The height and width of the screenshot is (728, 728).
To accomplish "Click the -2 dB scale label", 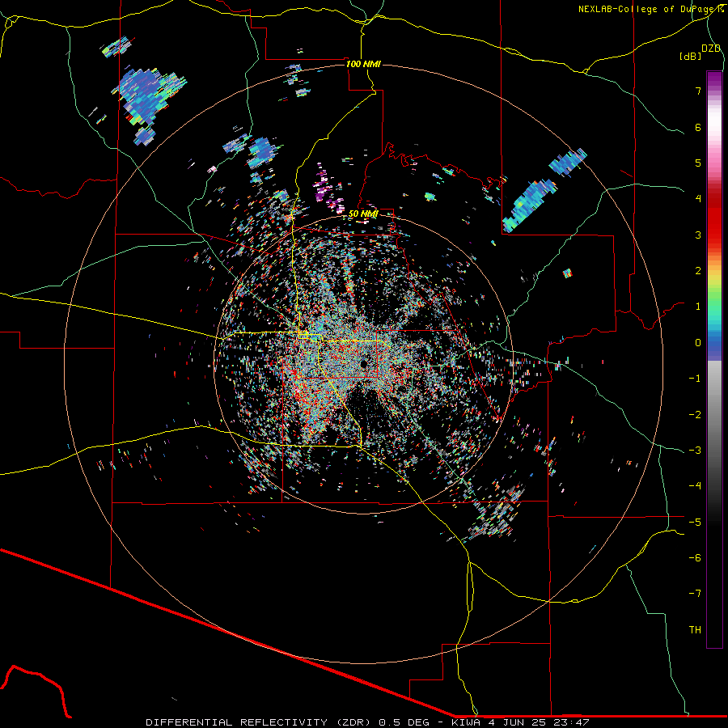I will coord(695,414).
